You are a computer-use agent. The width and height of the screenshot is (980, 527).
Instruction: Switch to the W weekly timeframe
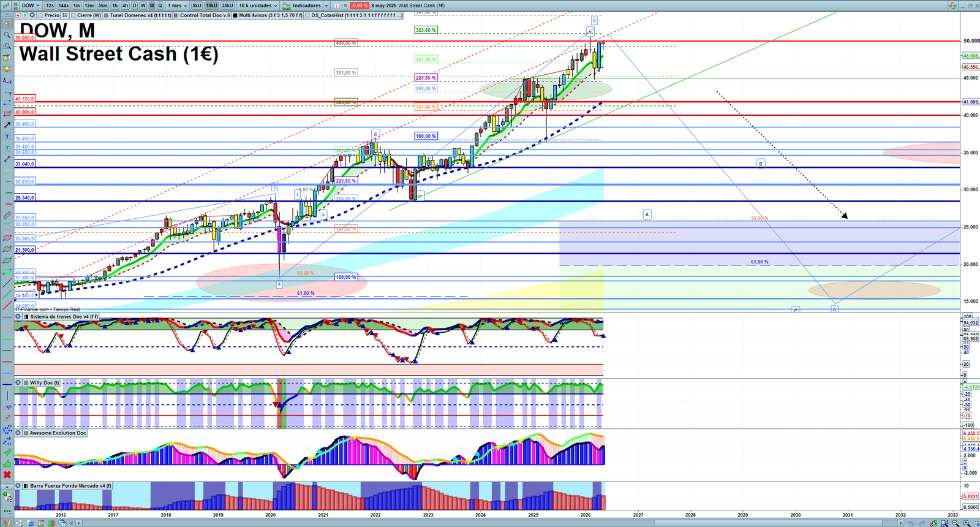pos(143,6)
